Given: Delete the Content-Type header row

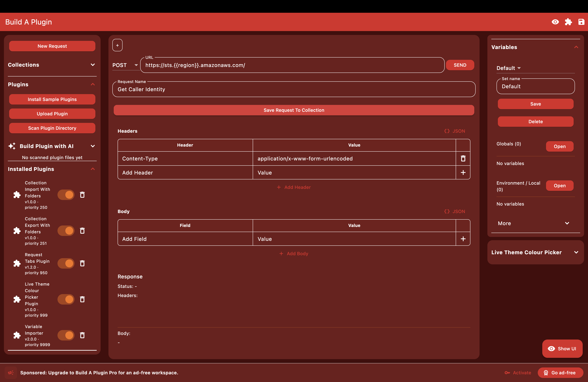Looking at the screenshot, I should (463, 158).
